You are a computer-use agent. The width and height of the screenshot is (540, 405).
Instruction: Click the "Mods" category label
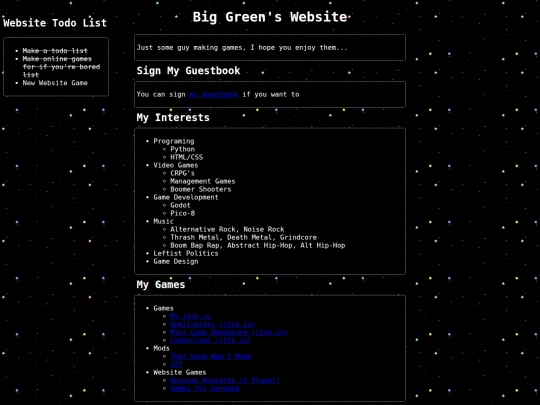(x=162, y=348)
